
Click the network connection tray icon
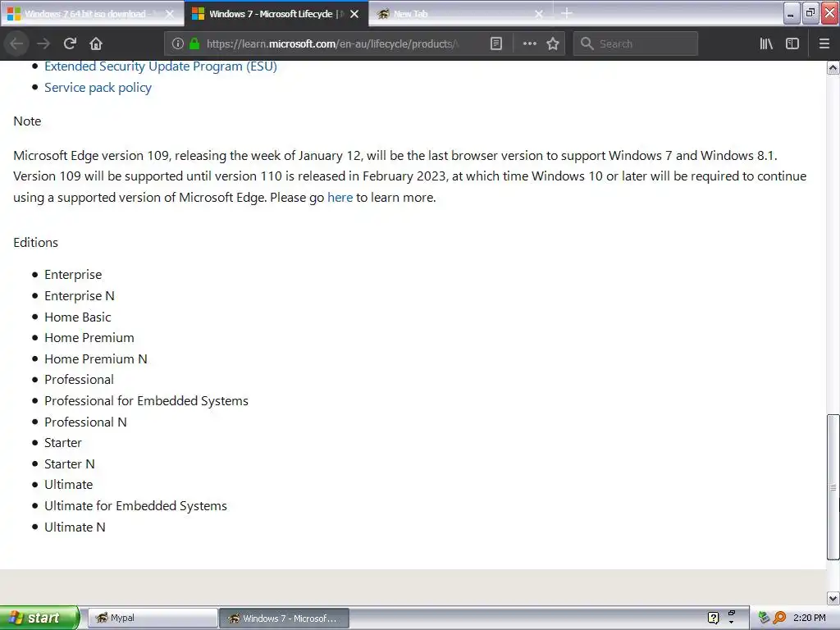(x=764, y=618)
